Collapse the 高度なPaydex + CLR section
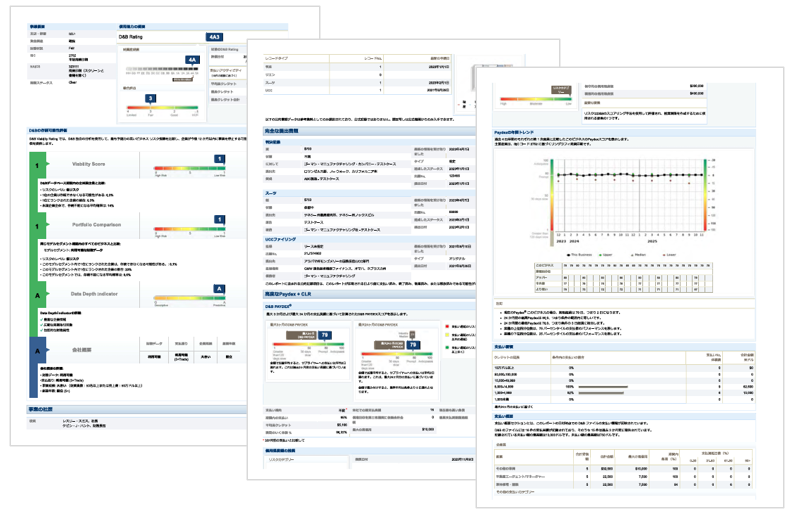786x510 pixels. coord(286,294)
